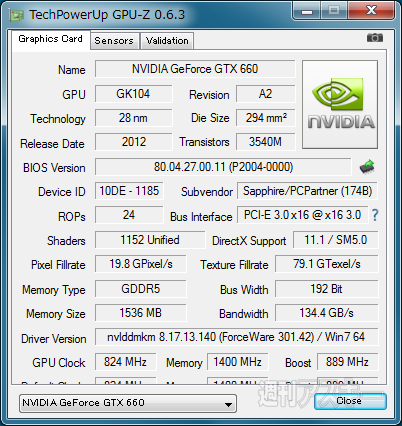Select the GPU field 'GK104'

(134, 94)
